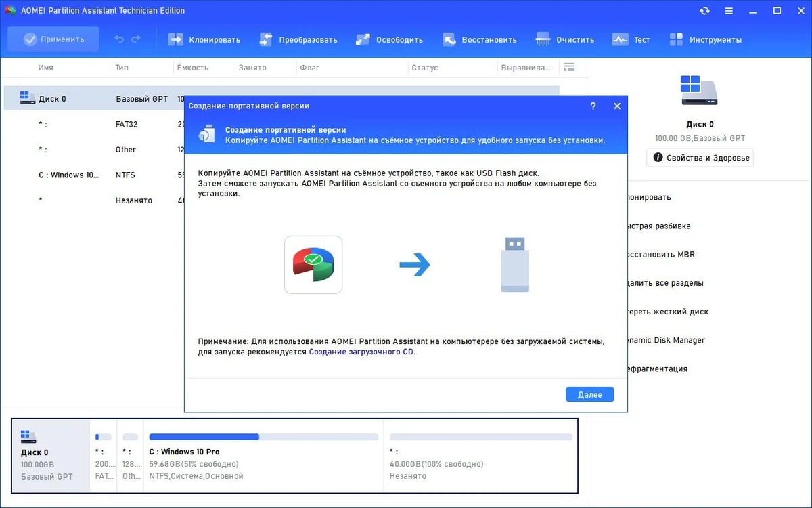Click the refresh icon in title bar
Screen dimensions: 812x508
coord(705,11)
